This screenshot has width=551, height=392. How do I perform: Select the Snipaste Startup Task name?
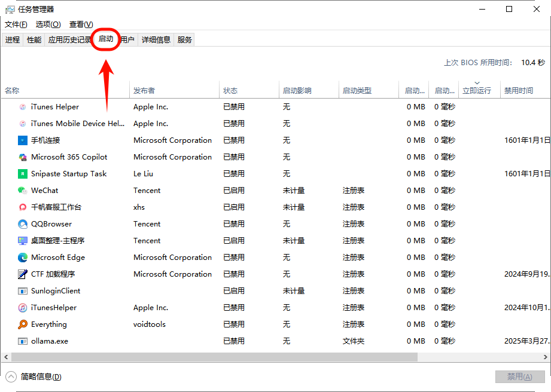coord(69,174)
